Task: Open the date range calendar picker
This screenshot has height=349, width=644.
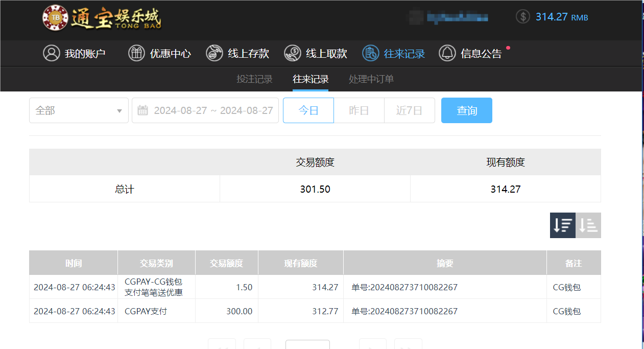Action: tap(143, 110)
